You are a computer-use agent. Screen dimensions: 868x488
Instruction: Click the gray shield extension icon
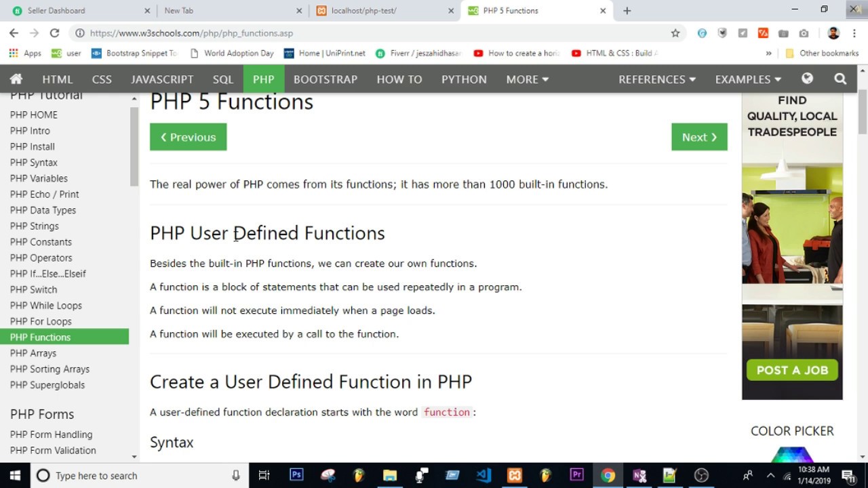723,33
